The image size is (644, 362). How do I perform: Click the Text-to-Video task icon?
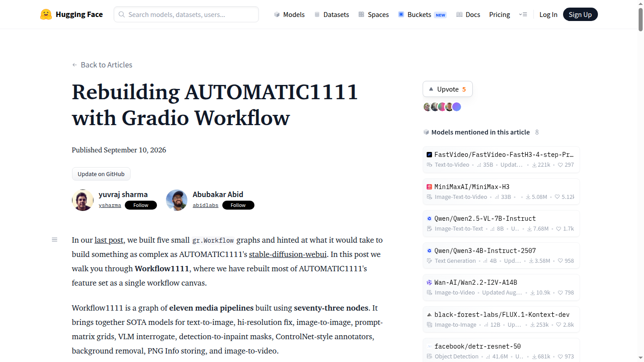(x=430, y=165)
